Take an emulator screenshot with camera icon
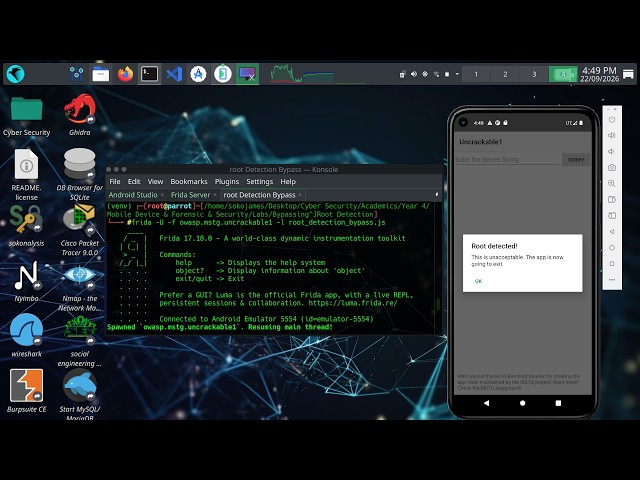Viewport: 640px width, 480px height. coord(611,167)
